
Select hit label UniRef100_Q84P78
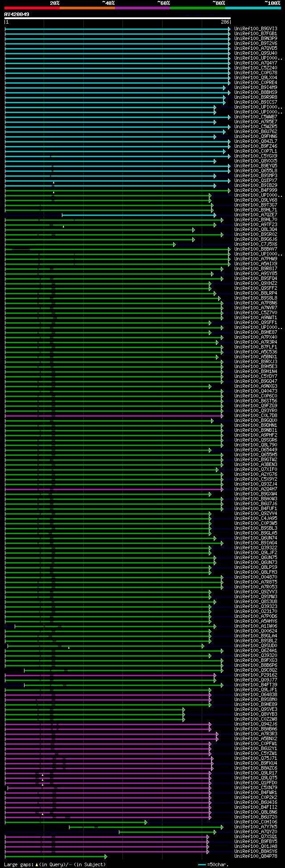click(256, 856)
